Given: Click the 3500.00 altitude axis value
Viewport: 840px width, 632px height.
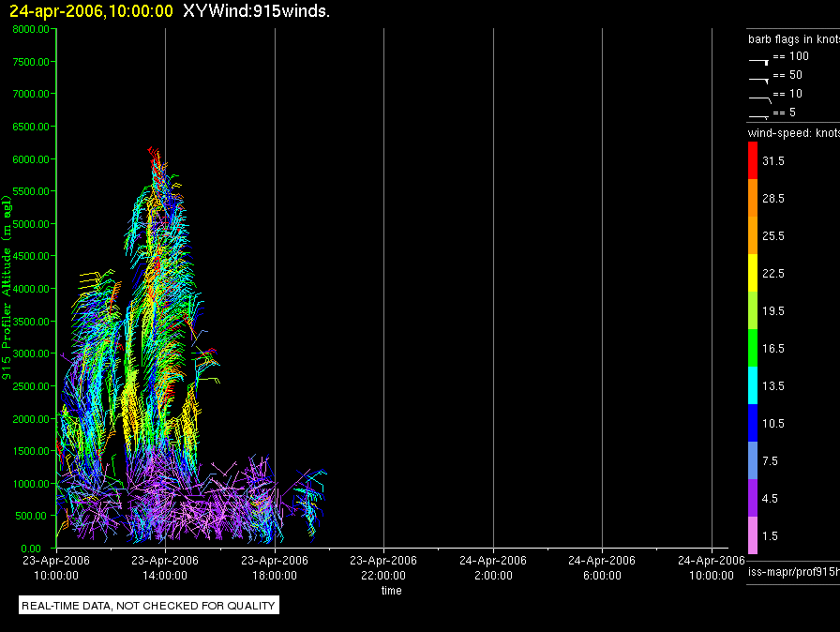Looking at the screenshot, I should coord(31,322).
